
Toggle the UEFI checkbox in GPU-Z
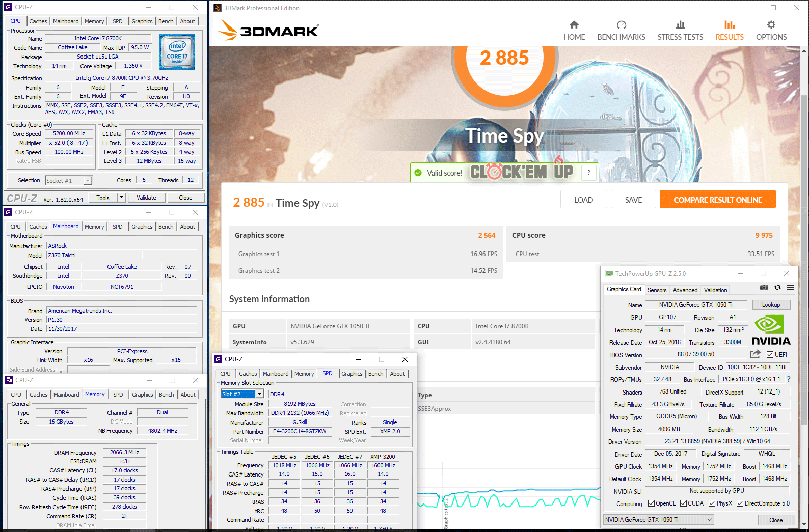click(x=770, y=355)
